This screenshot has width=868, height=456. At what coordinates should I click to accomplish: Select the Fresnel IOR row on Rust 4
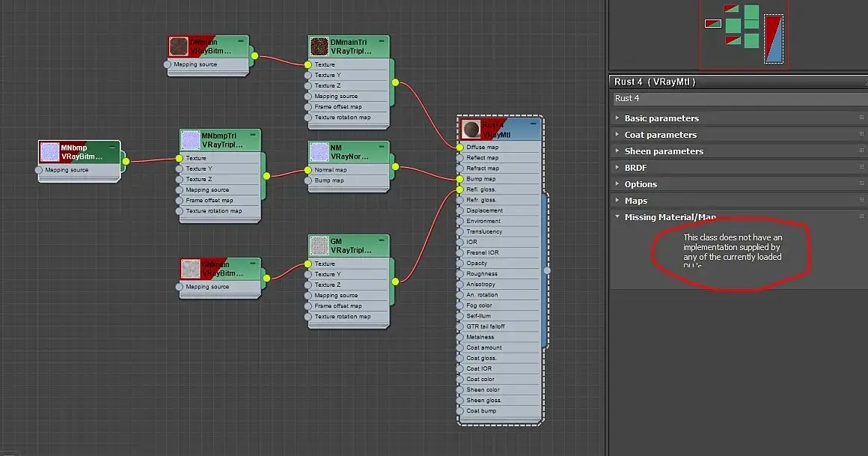(499, 252)
